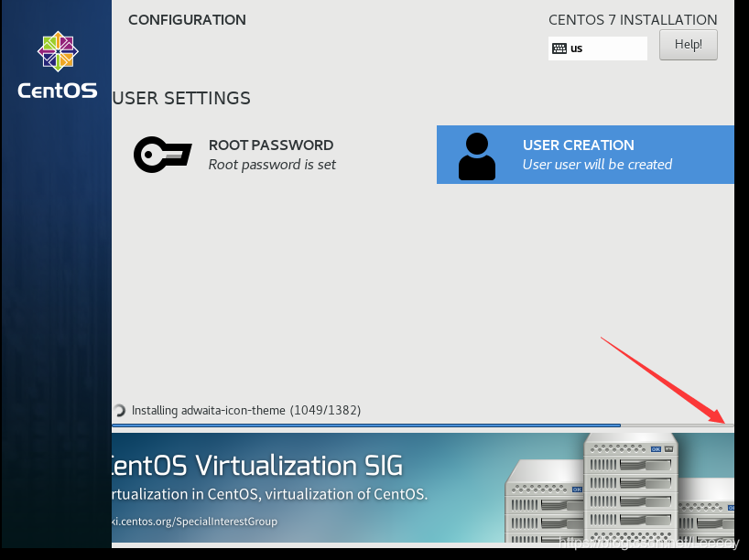The width and height of the screenshot is (749, 560).
Task: Click 'Root password is set' status text
Action: 272,165
